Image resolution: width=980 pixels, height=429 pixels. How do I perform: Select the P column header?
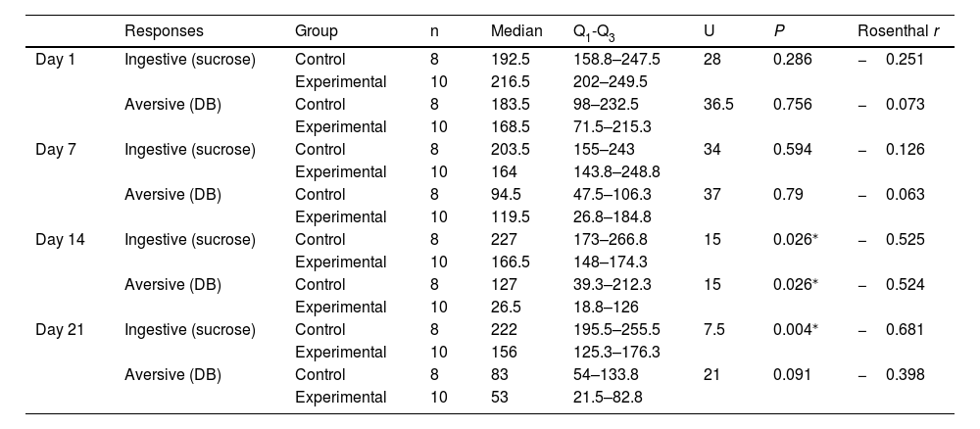[777, 30]
